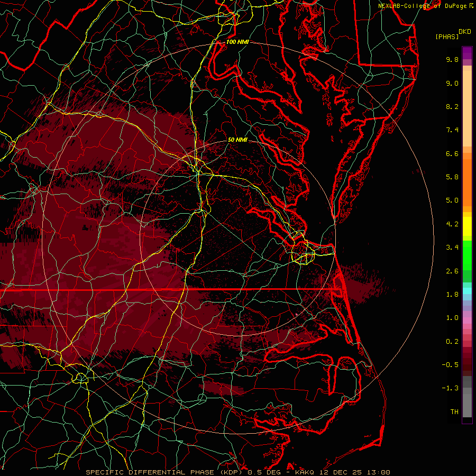Viewport: 476px width, 476px height.
Task: Click the 0.2 scale value
Action: (452, 342)
